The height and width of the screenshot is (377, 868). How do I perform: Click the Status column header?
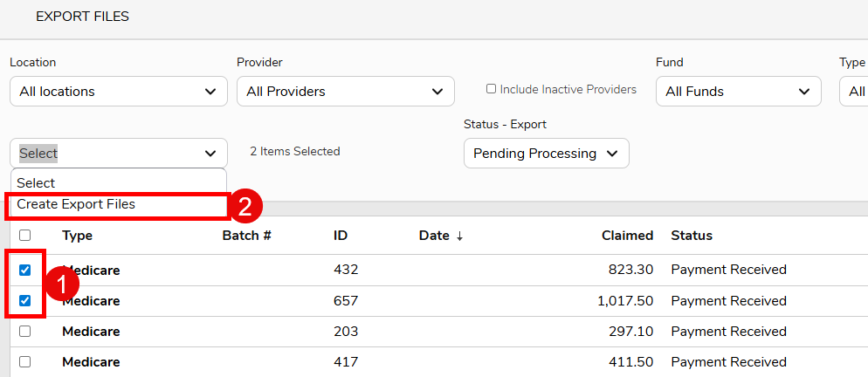tap(691, 236)
